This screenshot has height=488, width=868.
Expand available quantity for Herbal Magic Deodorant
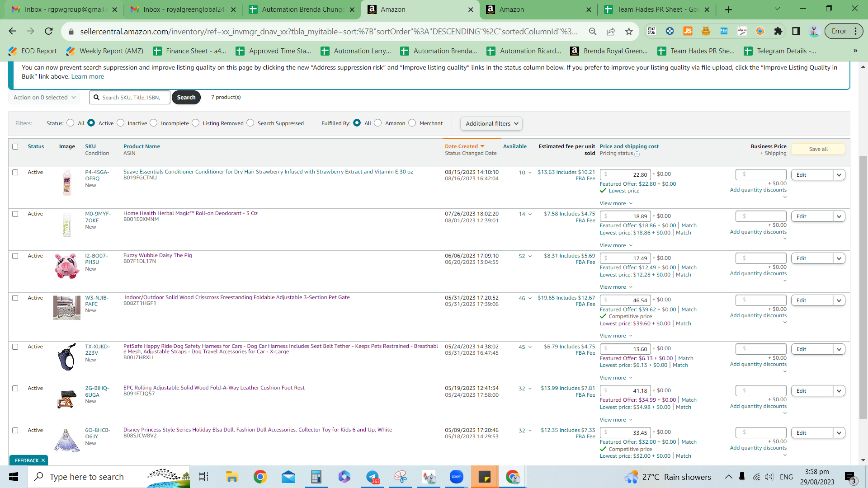coord(530,214)
